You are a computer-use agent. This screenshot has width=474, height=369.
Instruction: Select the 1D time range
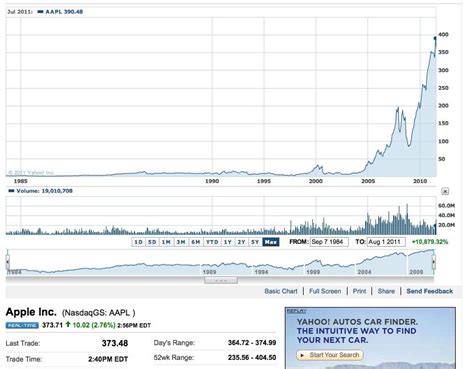(138, 242)
